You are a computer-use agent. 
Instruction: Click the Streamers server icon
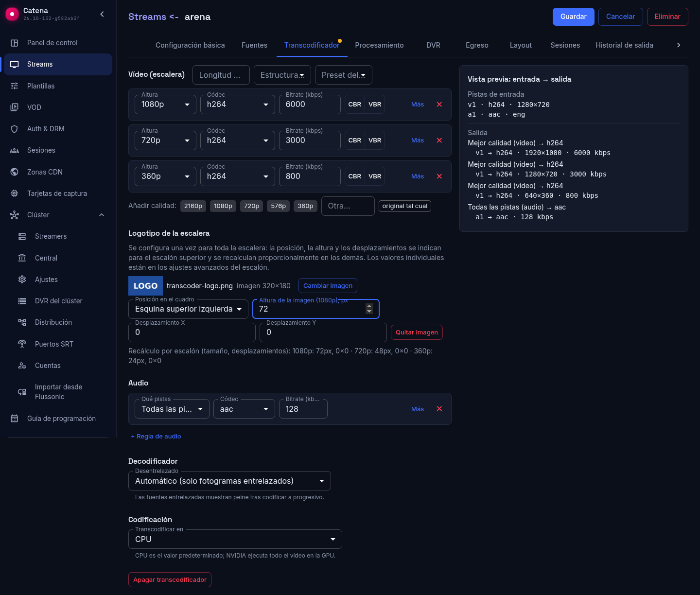[22, 236]
